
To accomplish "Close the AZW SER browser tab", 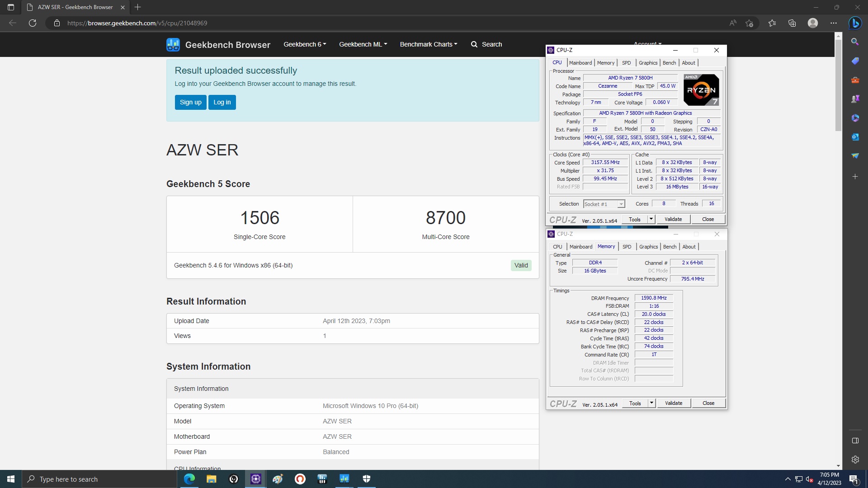I will click(x=123, y=7).
